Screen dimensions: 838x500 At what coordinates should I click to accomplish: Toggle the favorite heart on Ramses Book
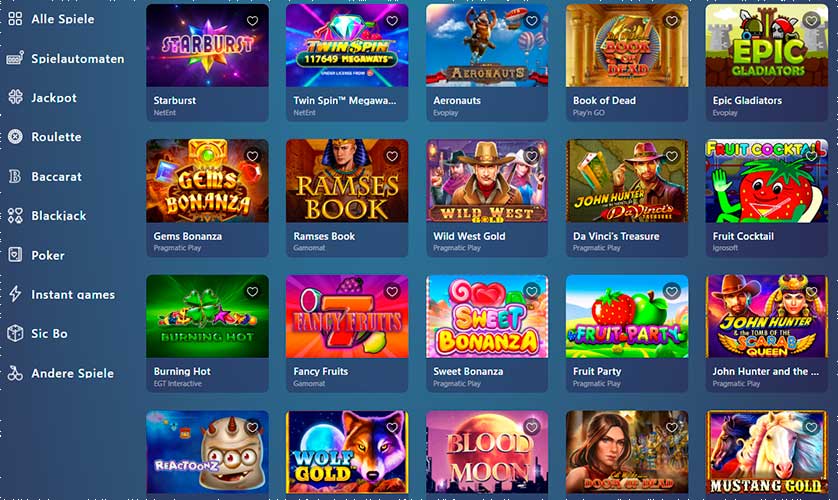click(392, 156)
